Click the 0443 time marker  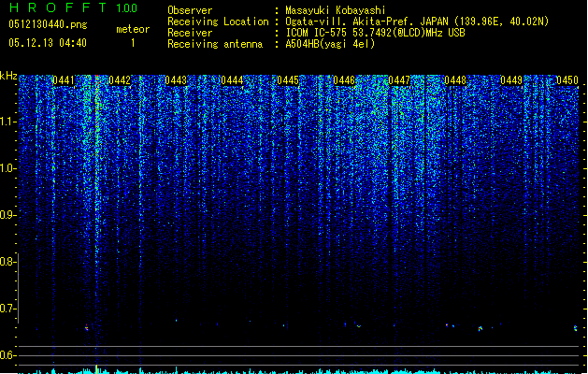[176, 80]
